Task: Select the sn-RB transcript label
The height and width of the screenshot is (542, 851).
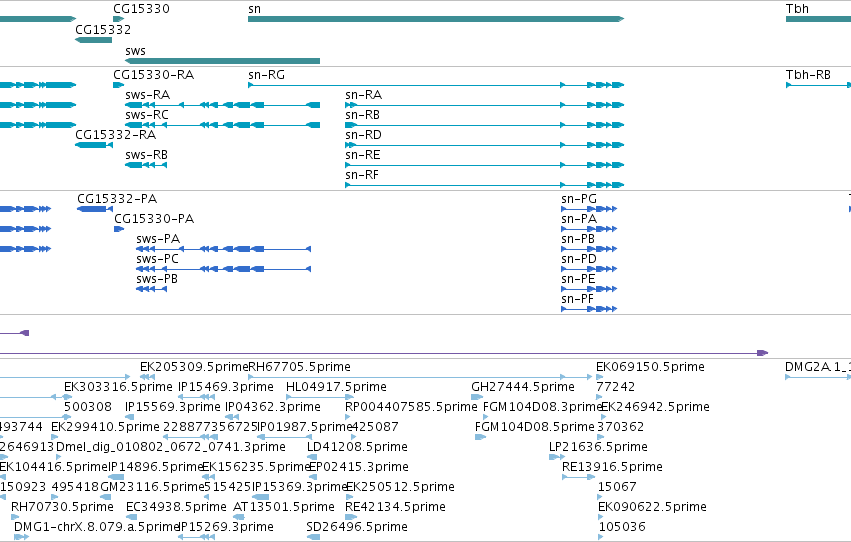Action: (x=362, y=115)
